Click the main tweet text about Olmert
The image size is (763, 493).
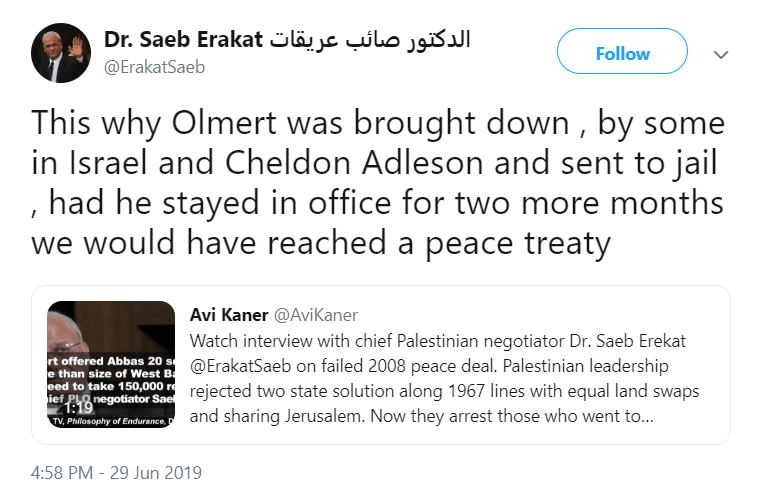click(x=378, y=183)
